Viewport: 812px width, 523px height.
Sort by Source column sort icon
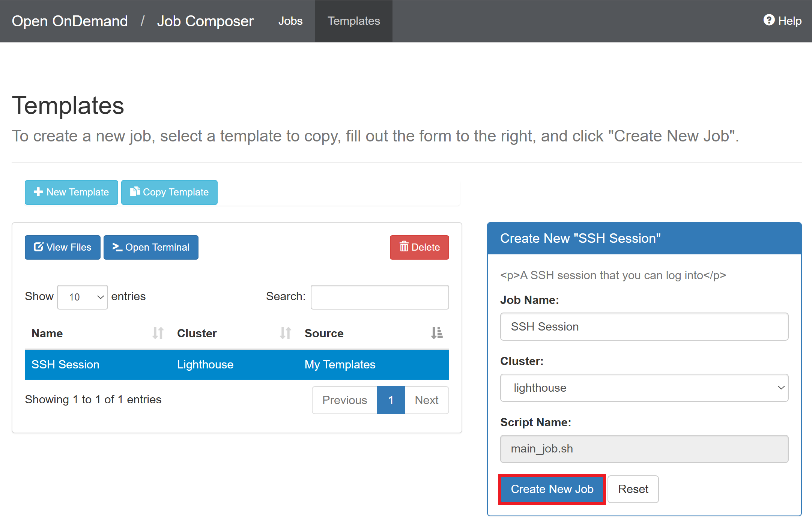point(437,333)
